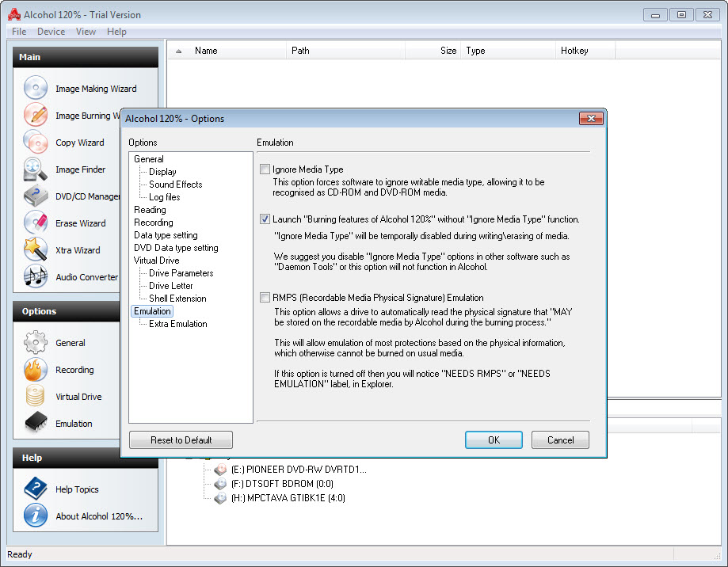
Task: Close the Options dialog with the X
Action: pos(591,118)
